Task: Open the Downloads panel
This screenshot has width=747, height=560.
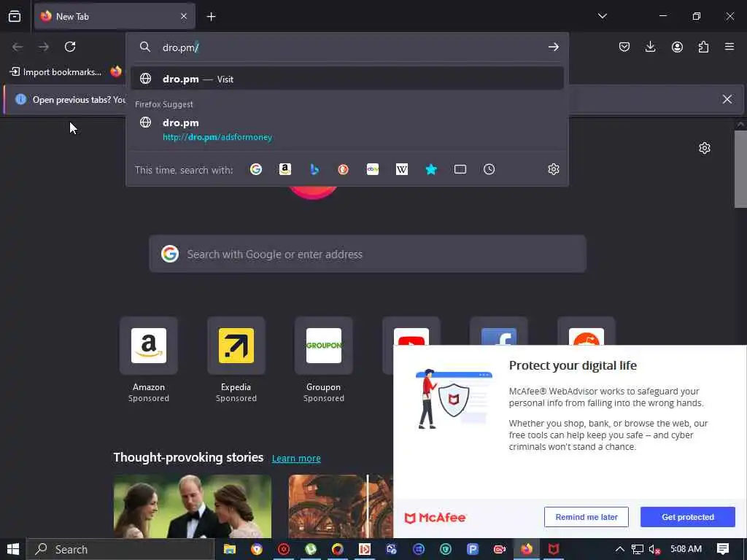Action: click(x=650, y=47)
